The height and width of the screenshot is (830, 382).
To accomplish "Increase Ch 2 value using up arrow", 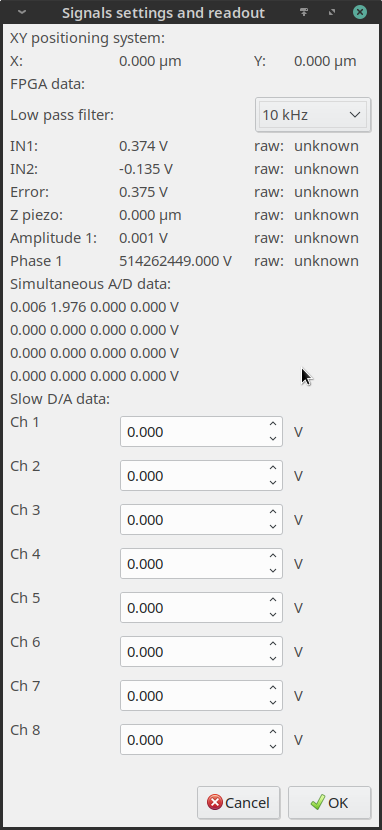I will [x=273, y=468].
